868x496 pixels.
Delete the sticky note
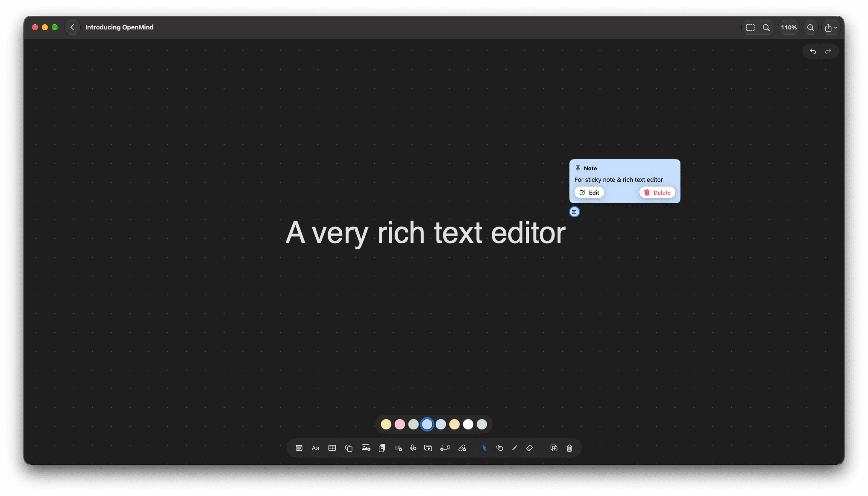click(657, 193)
